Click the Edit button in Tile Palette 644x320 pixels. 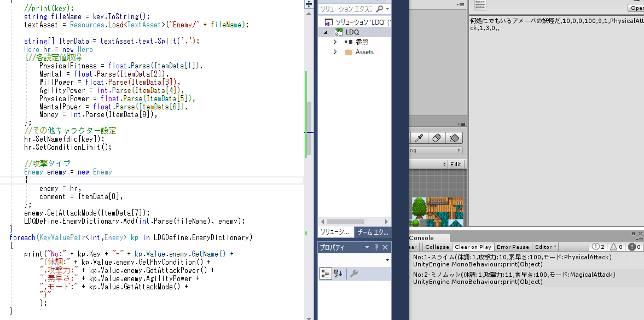[456, 164]
